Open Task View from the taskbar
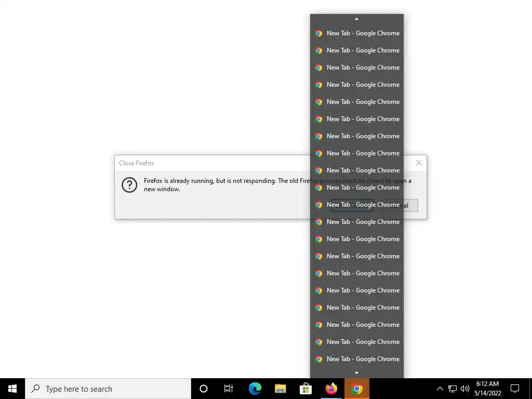The width and height of the screenshot is (532, 399). [x=229, y=389]
